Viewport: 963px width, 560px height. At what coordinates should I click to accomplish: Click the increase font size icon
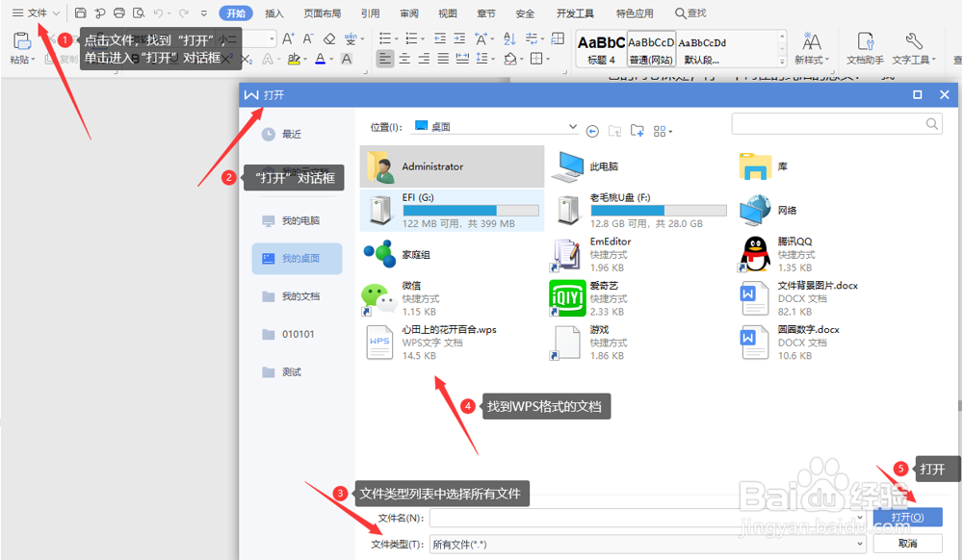click(288, 39)
